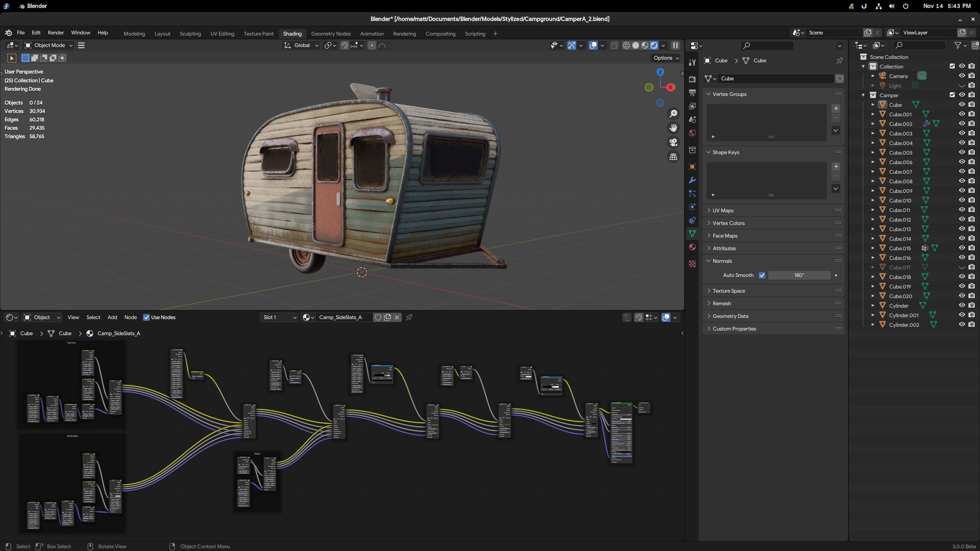Open Global transform orientation dropdown
980x551 pixels.
(x=301, y=46)
